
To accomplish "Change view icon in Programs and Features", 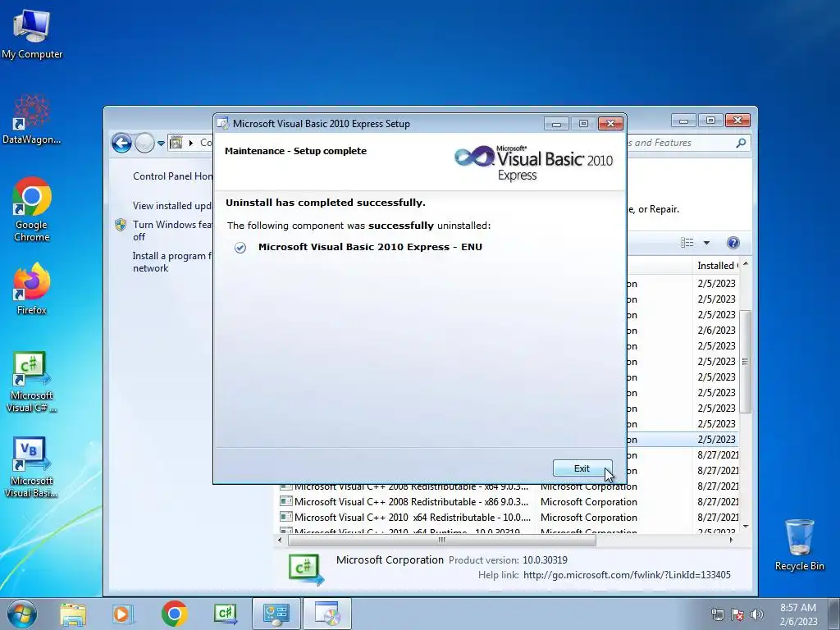I will 687,243.
